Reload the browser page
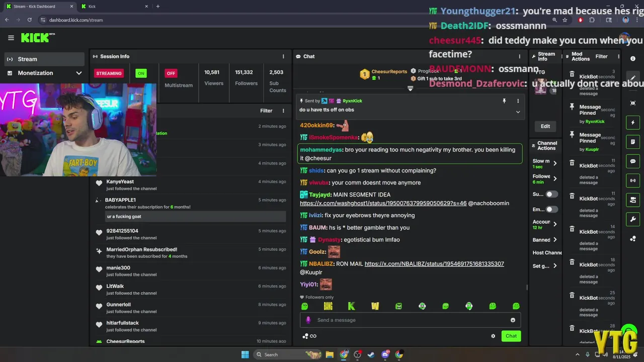 point(29,20)
